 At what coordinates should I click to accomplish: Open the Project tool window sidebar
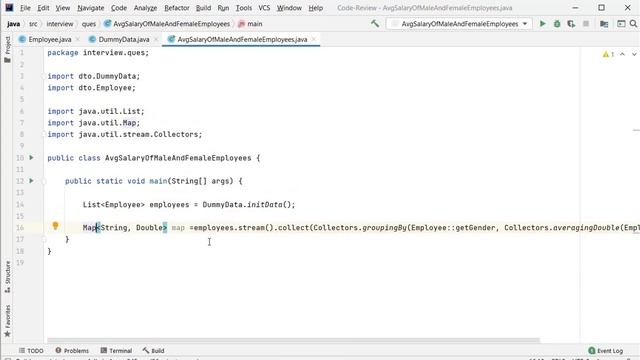[x=7, y=49]
